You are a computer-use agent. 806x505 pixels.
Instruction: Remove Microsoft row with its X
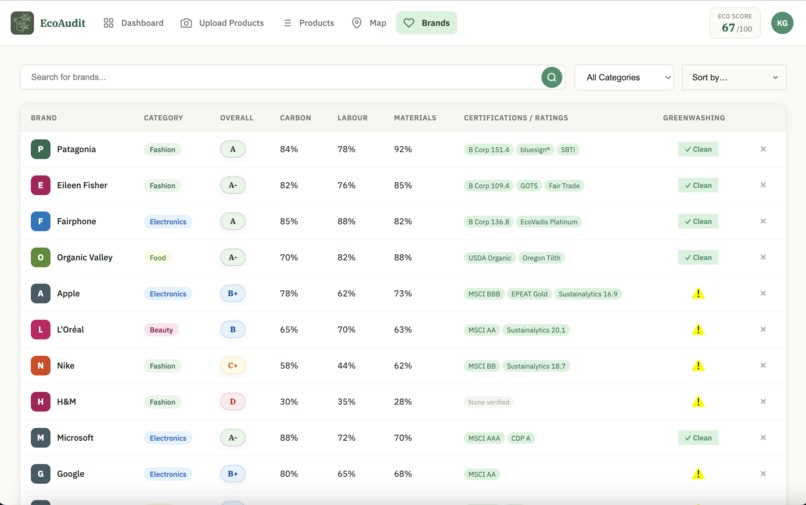click(x=763, y=438)
